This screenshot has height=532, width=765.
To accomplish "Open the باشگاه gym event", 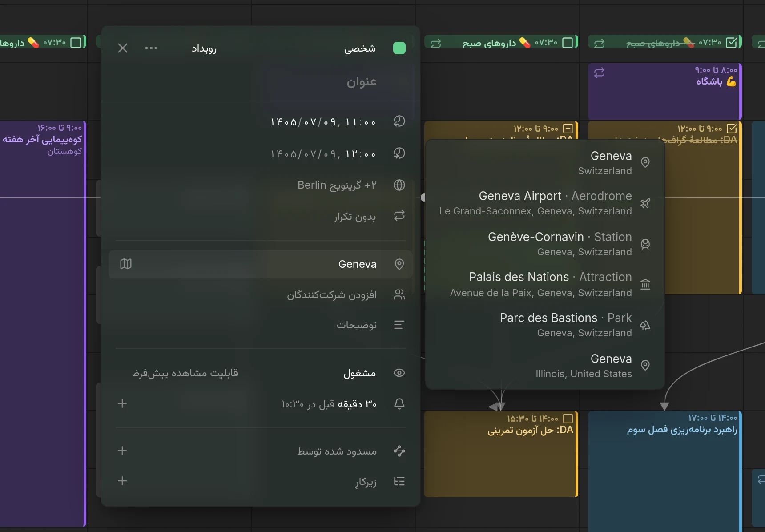I will click(665, 92).
